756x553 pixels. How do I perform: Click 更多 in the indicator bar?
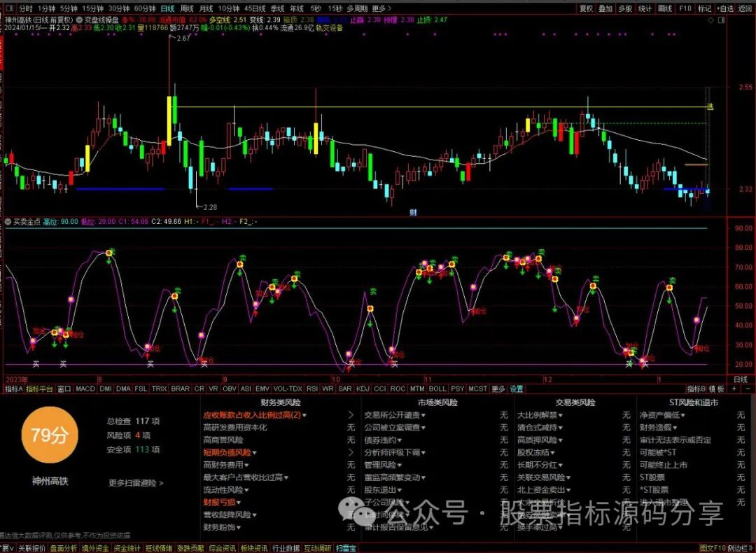coord(498,388)
